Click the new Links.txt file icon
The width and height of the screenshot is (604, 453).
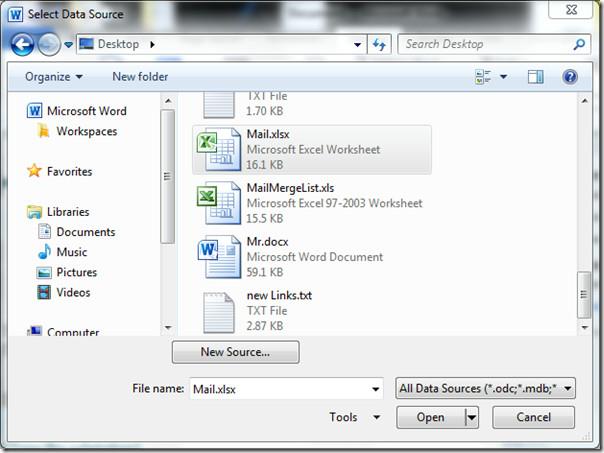[217, 311]
